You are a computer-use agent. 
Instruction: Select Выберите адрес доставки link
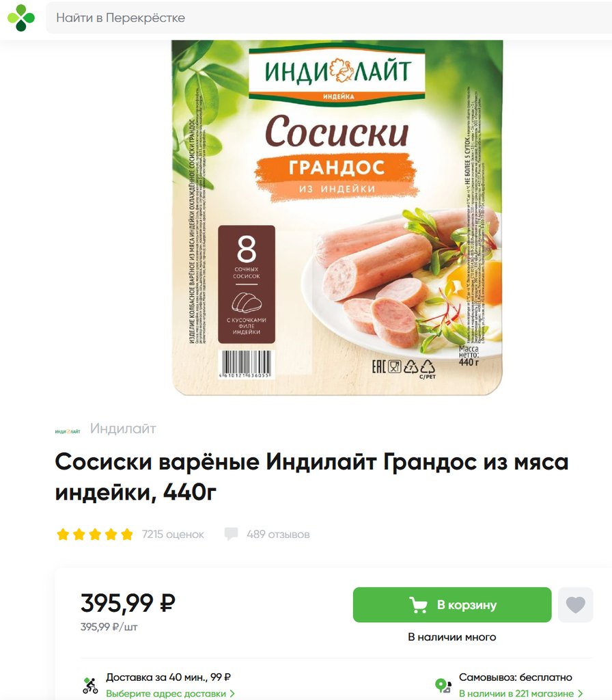pyautogui.click(x=165, y=694)
